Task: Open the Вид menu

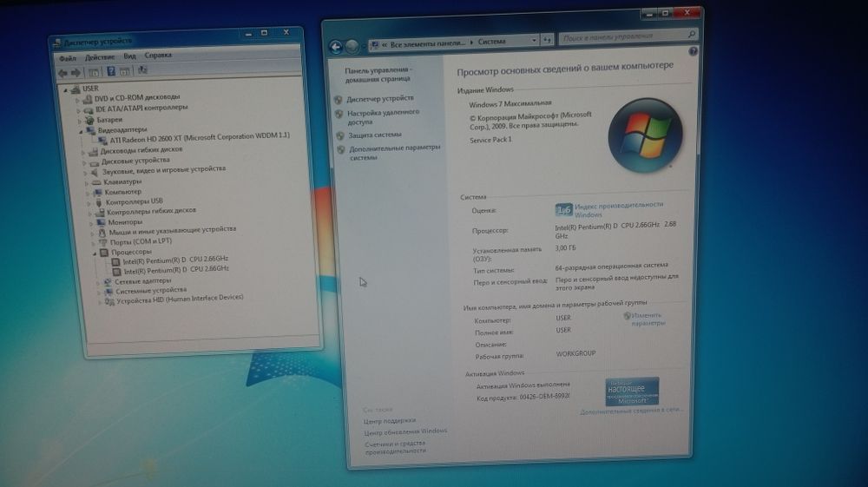Action: pyautogui.click(x=129, y=56)
